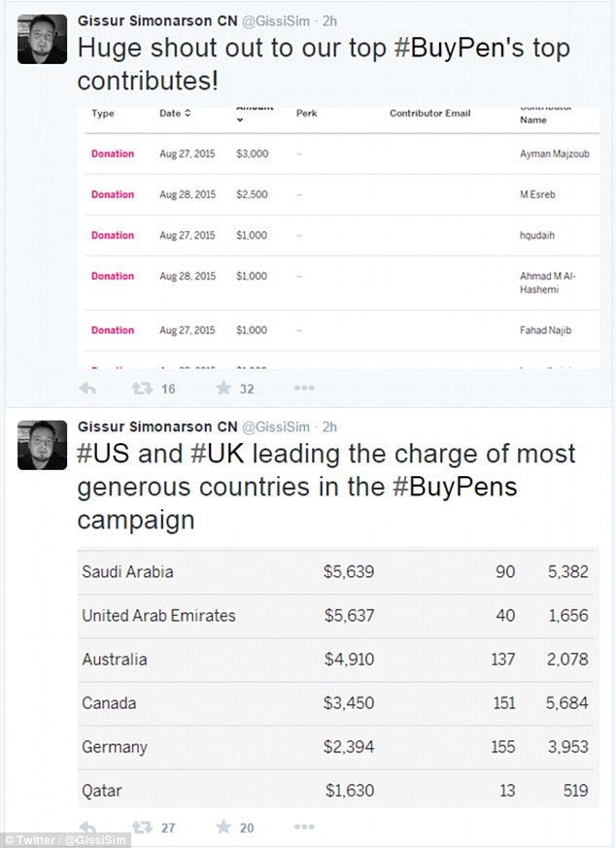
Task: Star the #BuyPens campaign tweet
Action: click(223, 827)
